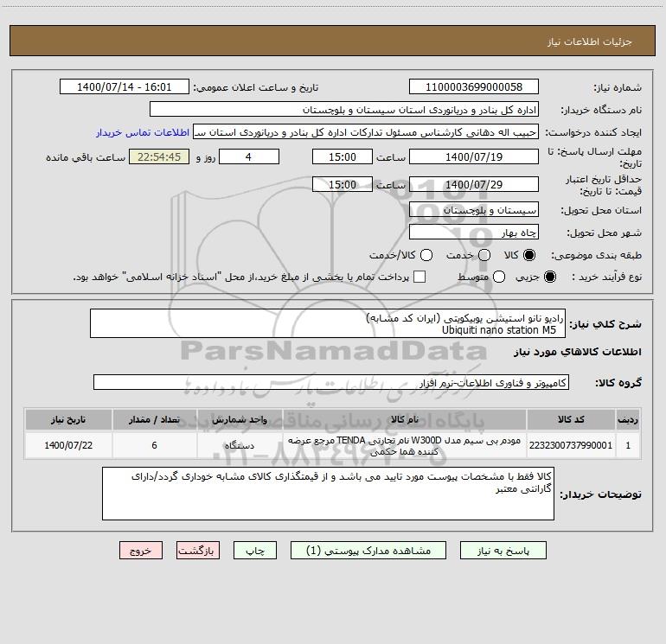Select the متوسط purchase type radio
The image size is (666, 644).
tap(499, 277)
